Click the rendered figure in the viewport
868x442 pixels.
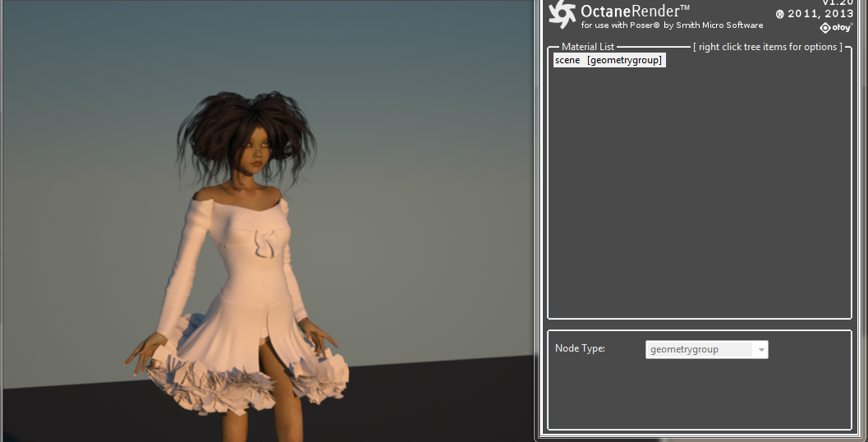(x=238, y=266)
